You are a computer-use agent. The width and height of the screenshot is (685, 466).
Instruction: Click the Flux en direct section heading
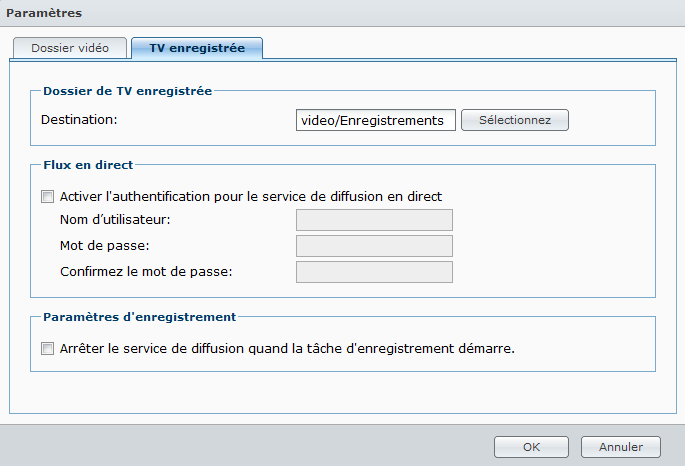(88, 164)
